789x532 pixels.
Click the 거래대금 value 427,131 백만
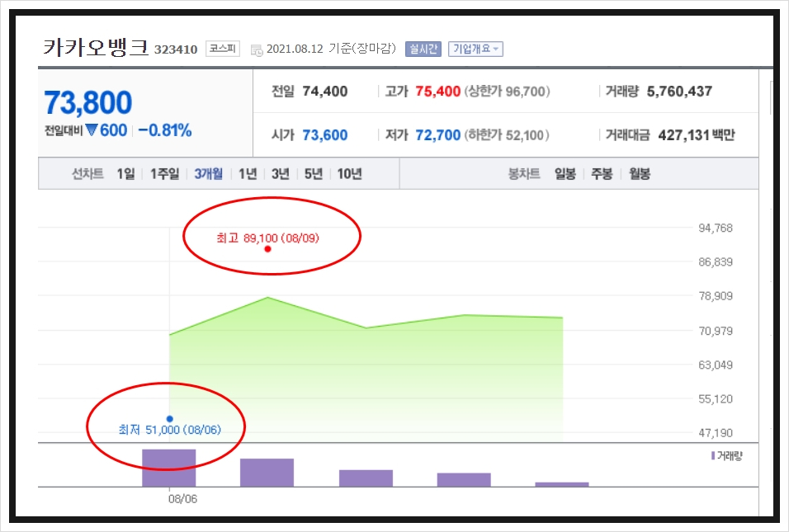697,135
